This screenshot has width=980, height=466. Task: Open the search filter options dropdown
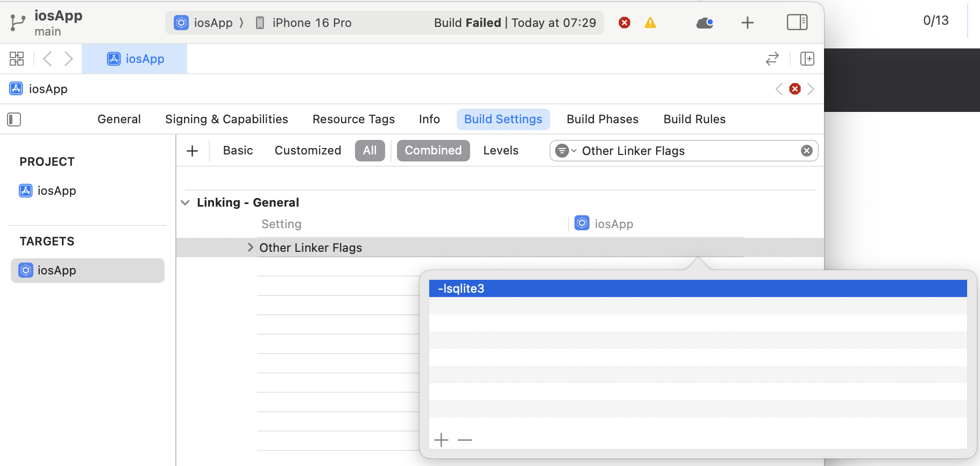point(565,151)
